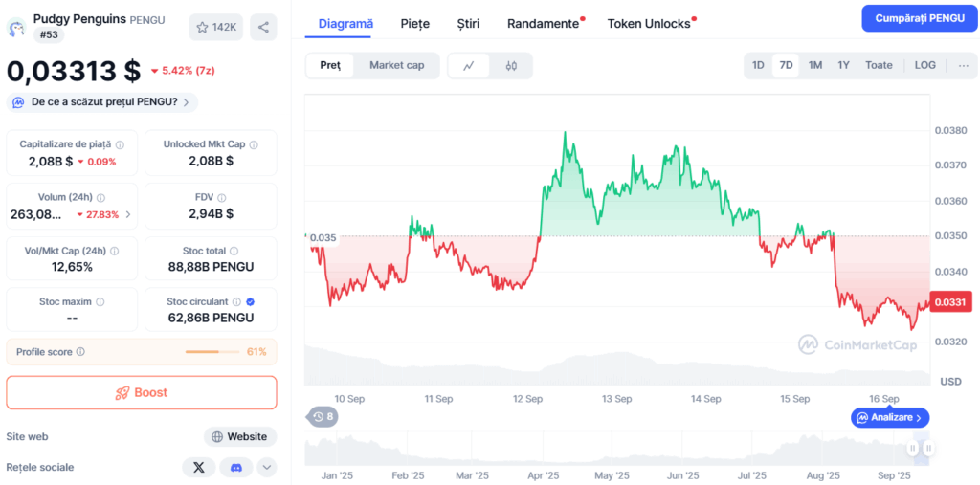Click the Cumpărați PENGU button
980x485 pixels.
920,18
